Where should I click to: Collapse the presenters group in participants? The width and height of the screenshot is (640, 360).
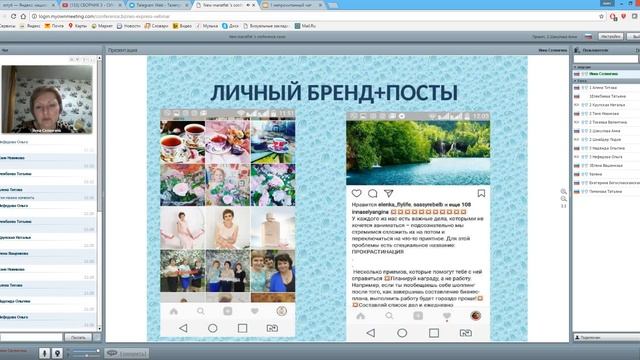point(576,67)
